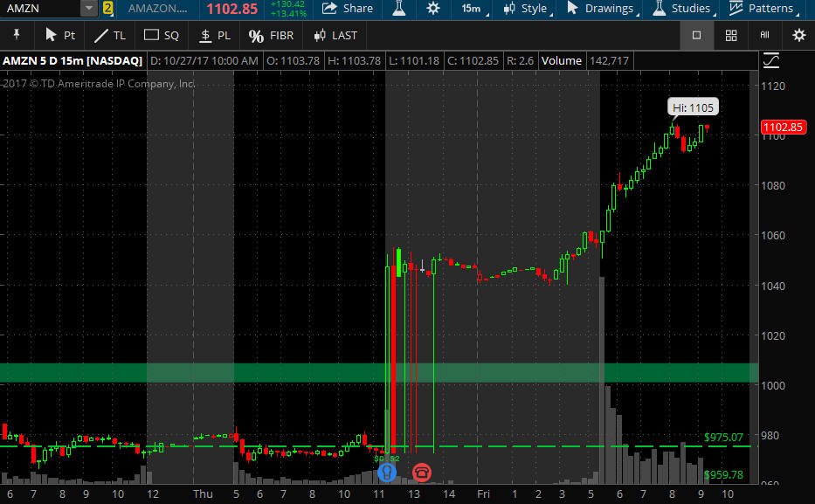Screen dimensions: 815x504
Task: Click the red 1102.85 price axis label
Action: pos(783,128)
